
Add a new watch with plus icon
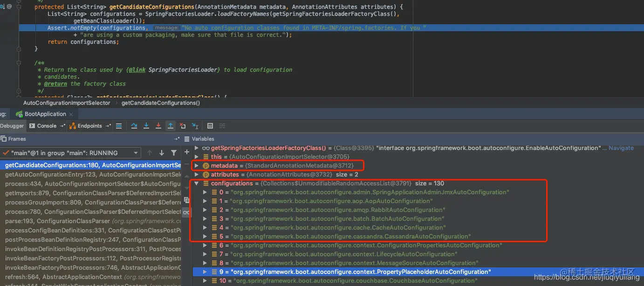pos(186,152)
